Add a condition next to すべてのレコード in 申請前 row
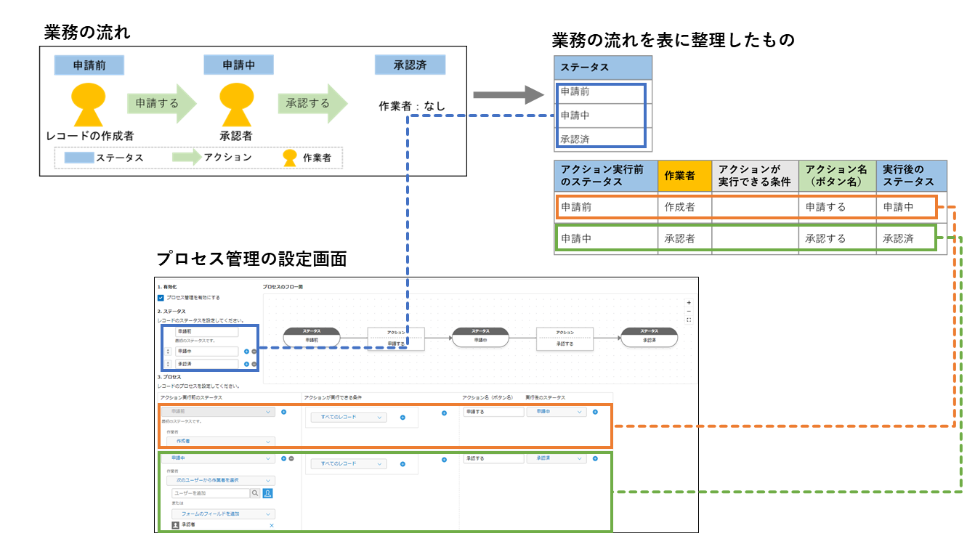The height and width of the screenshot is (560, 975). (x=402, y=418)
